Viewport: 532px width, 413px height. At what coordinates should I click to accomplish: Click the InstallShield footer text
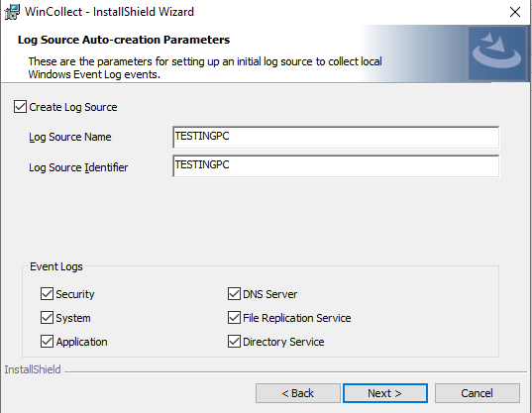[x=33, y=369]
